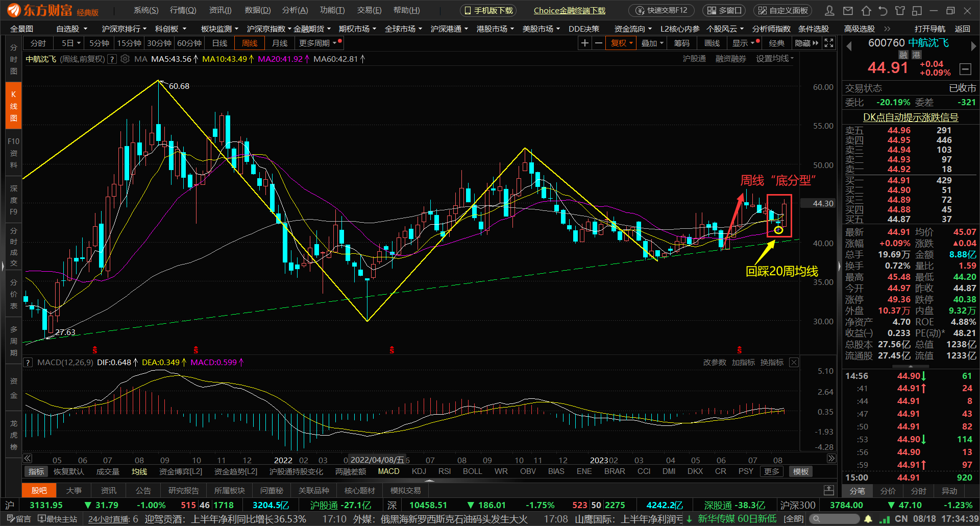Select the KDJ indicator

pyautogui.click(x=419, y=471)
